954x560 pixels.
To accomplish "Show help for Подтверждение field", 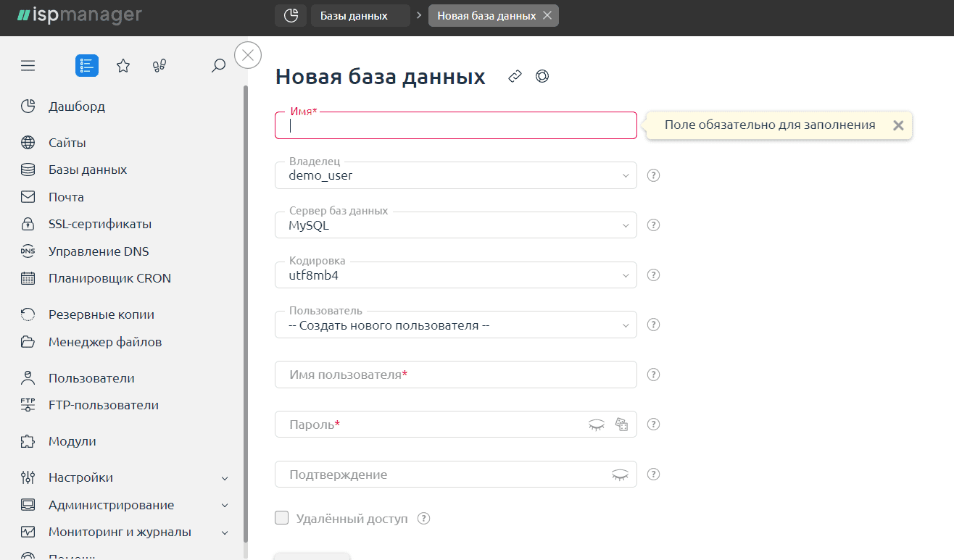I will click(x=653, y=475).
